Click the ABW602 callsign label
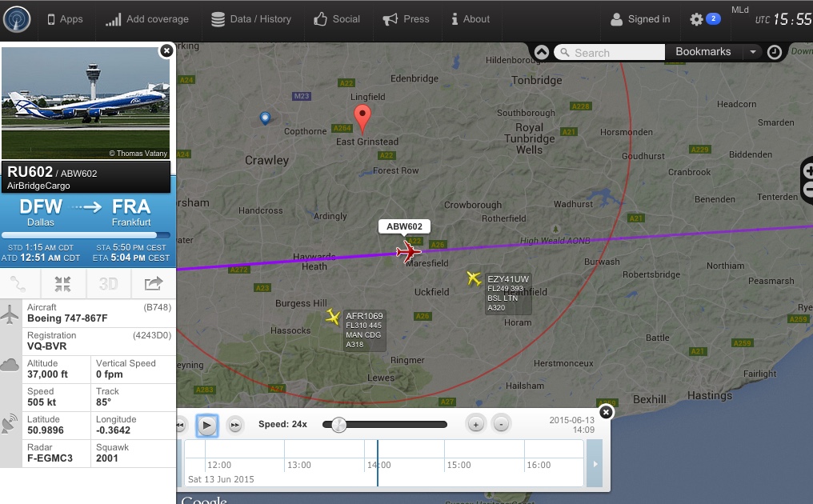Image resolution: width=813 pixels, height=504 pixels. 404,226
